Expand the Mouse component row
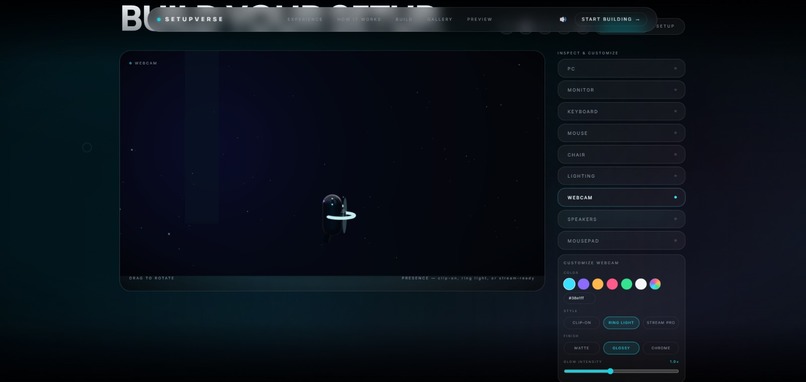This screenshot has height=382, width=806. tap(621, 133)
